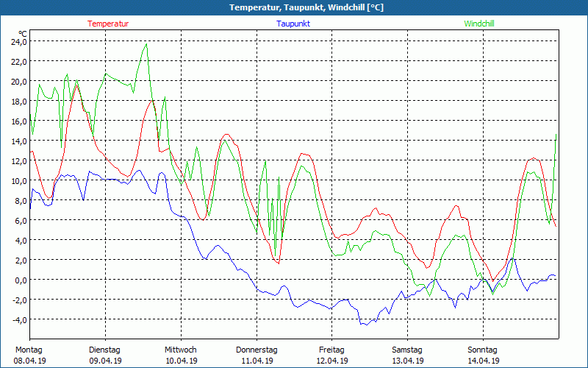Click the '09.04.19' date label

105,361
